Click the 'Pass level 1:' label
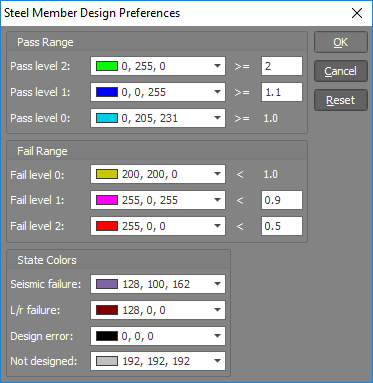 click(40, 92)
